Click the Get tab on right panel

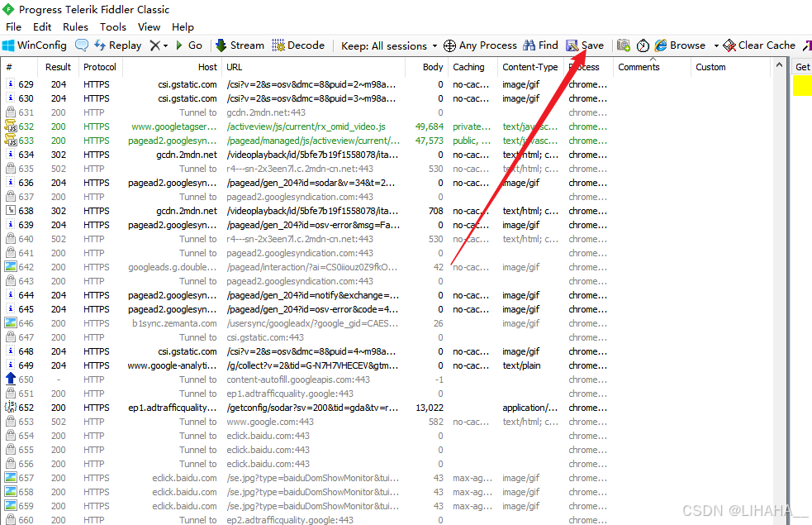pyautogui.click(x=802, y=67)
